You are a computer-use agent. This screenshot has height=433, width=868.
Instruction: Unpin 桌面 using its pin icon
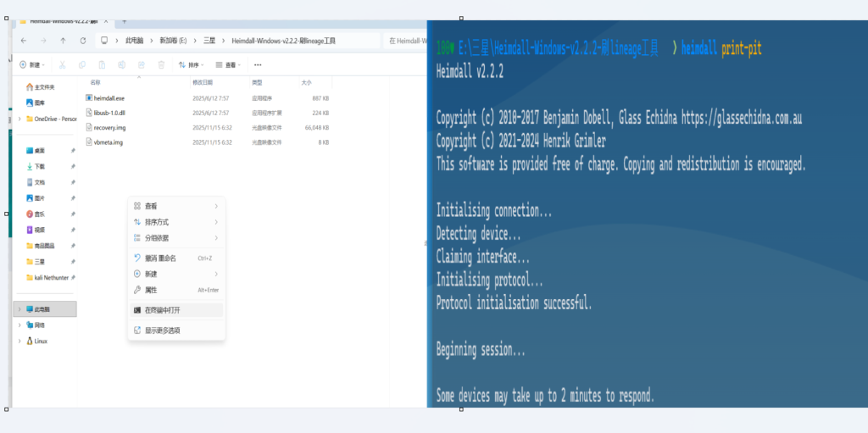point(73,151)
